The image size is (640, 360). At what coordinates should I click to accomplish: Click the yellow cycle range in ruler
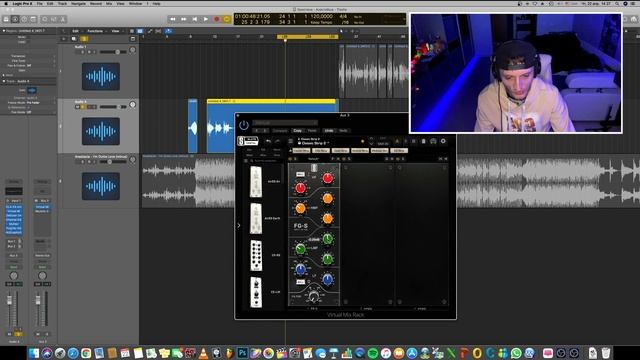[308, 37]
